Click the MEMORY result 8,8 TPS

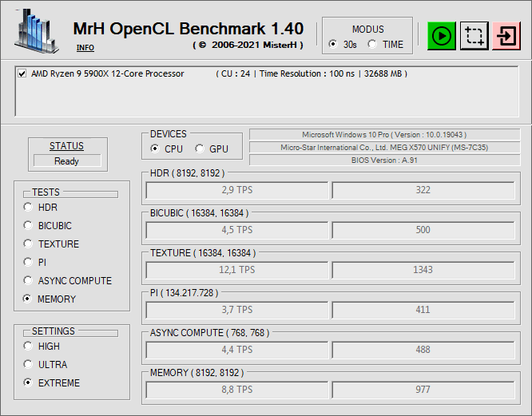coord(237,390)
